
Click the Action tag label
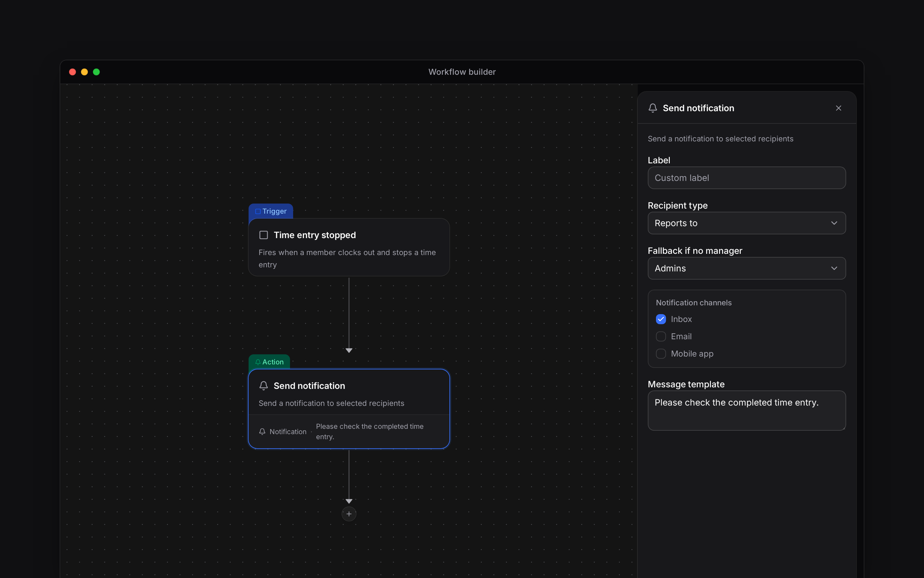click(273, 362)
